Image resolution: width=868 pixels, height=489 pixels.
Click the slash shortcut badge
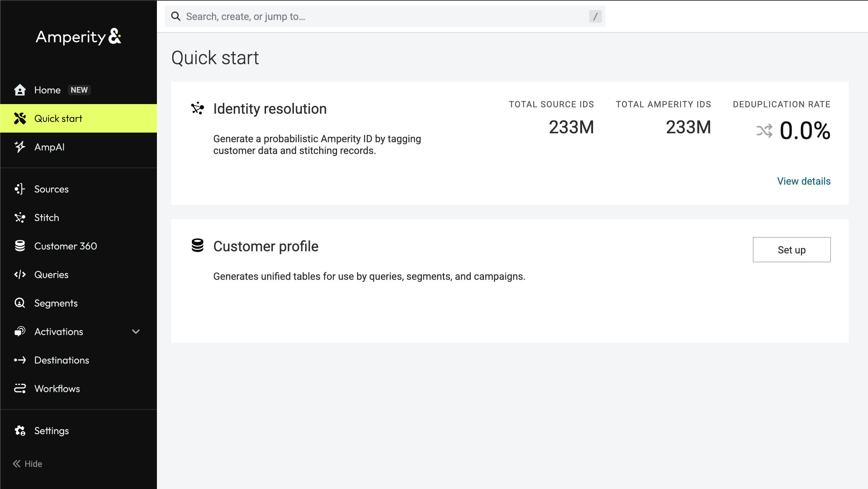click(595, 16)
